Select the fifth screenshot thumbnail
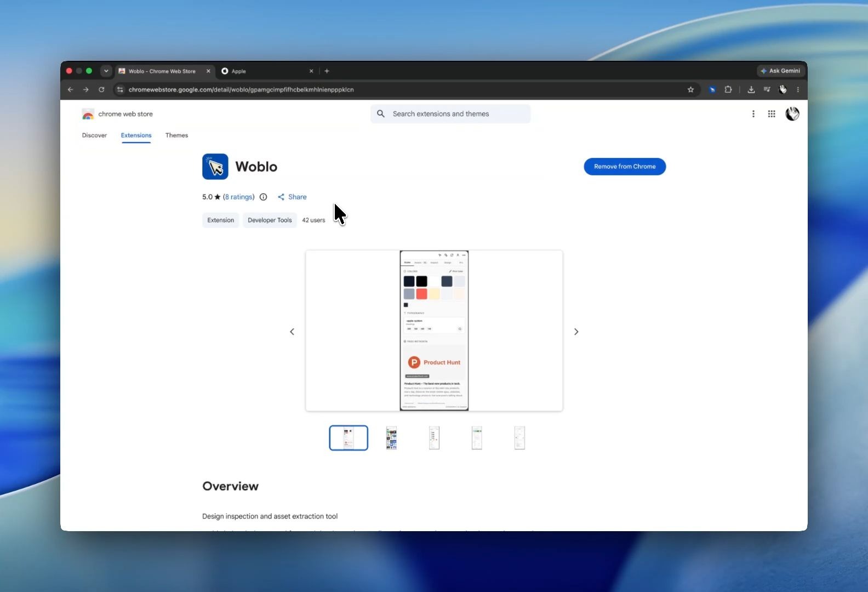The image size is (868, 592). click(519, 438)
